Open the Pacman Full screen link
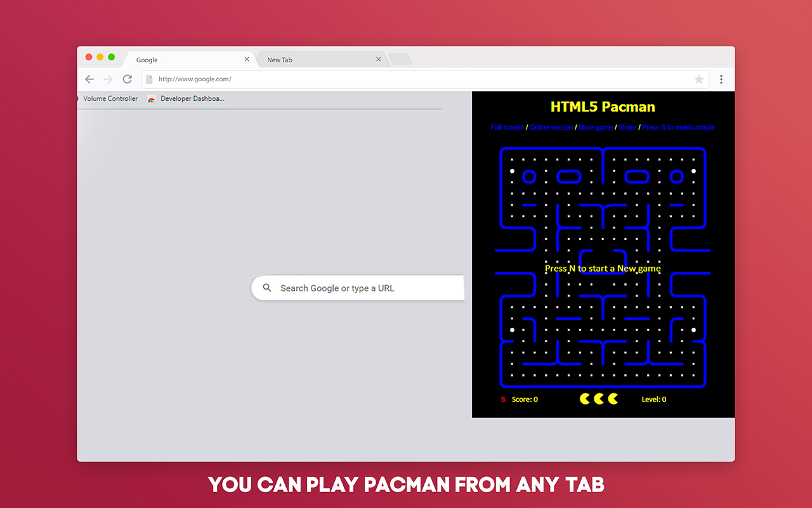 (x=507, y=128)
